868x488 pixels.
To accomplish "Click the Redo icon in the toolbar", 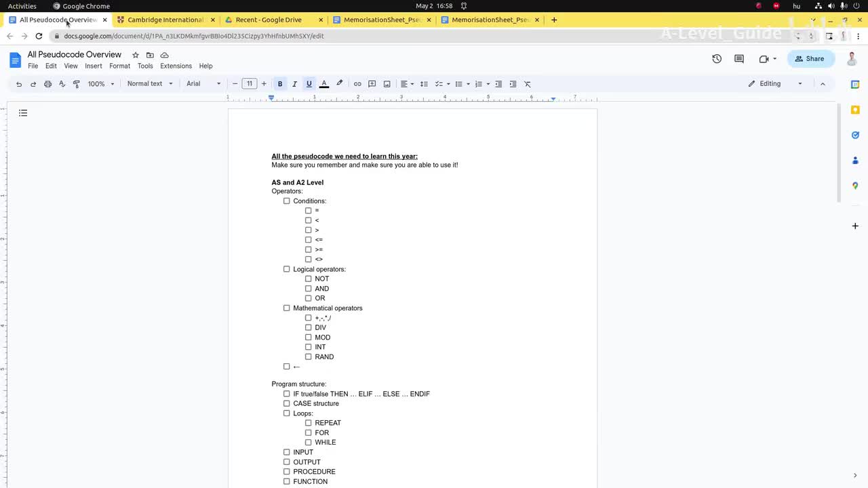I will (33, 84).
